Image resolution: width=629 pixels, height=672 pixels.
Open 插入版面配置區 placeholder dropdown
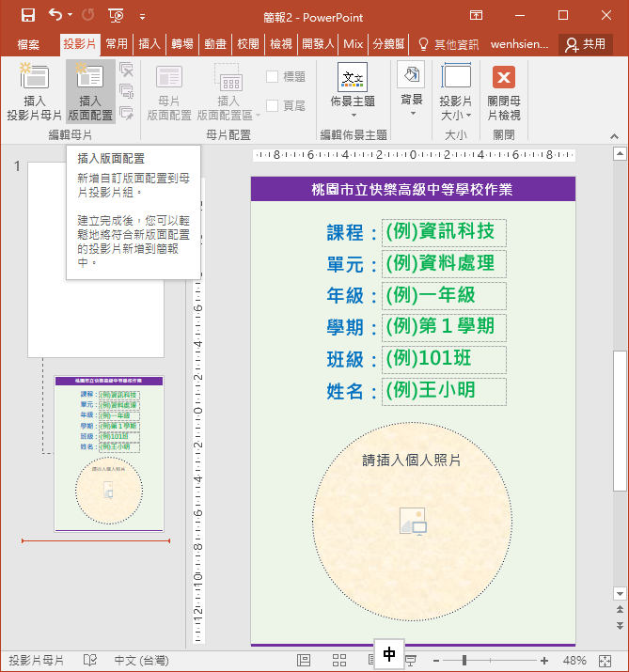tap(228, 93)
